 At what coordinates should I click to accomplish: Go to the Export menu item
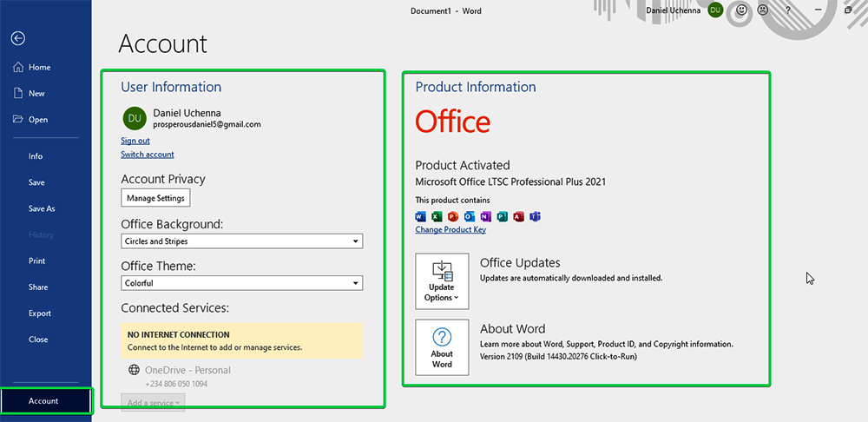(40, 313)
